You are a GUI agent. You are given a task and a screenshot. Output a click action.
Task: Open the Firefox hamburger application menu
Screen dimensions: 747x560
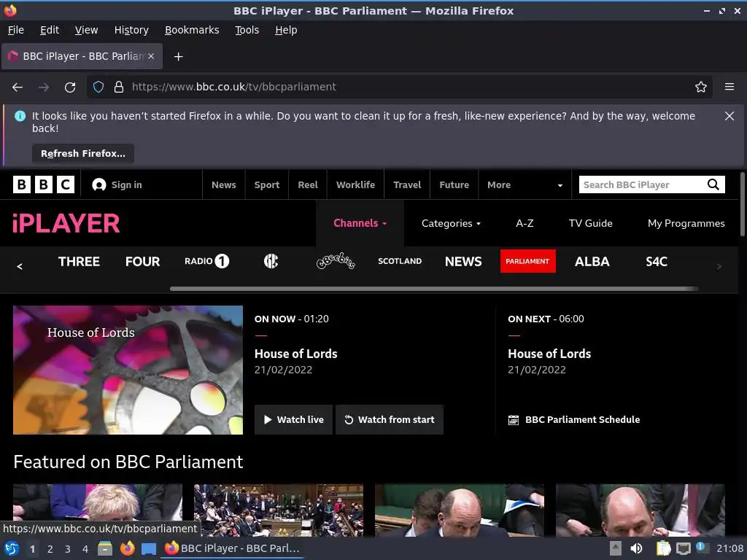(729, 87)
